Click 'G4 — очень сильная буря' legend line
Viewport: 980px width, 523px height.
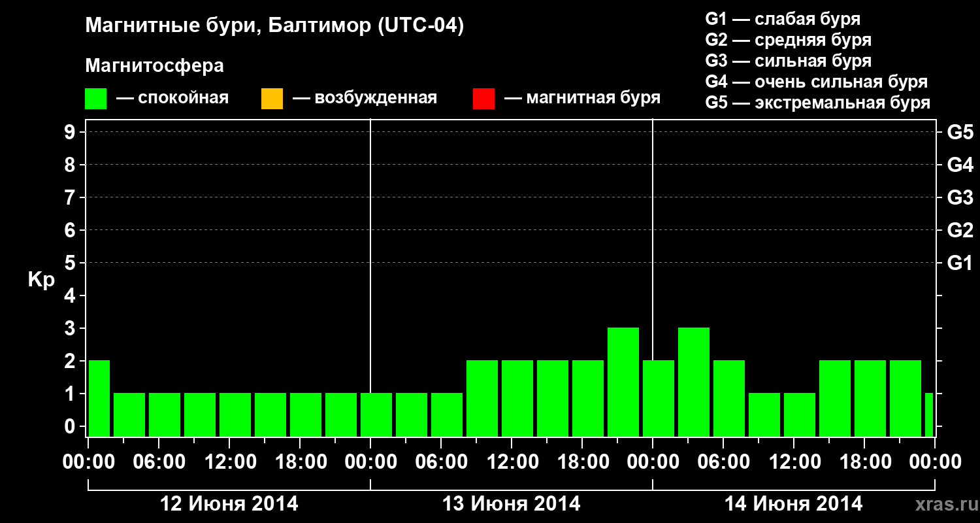click(x=817, y=82)
